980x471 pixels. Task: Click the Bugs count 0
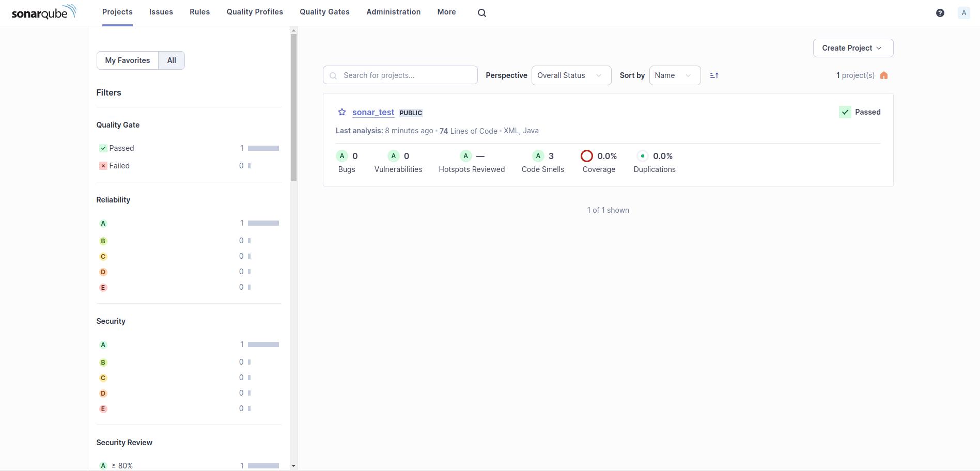coord(355,156)
